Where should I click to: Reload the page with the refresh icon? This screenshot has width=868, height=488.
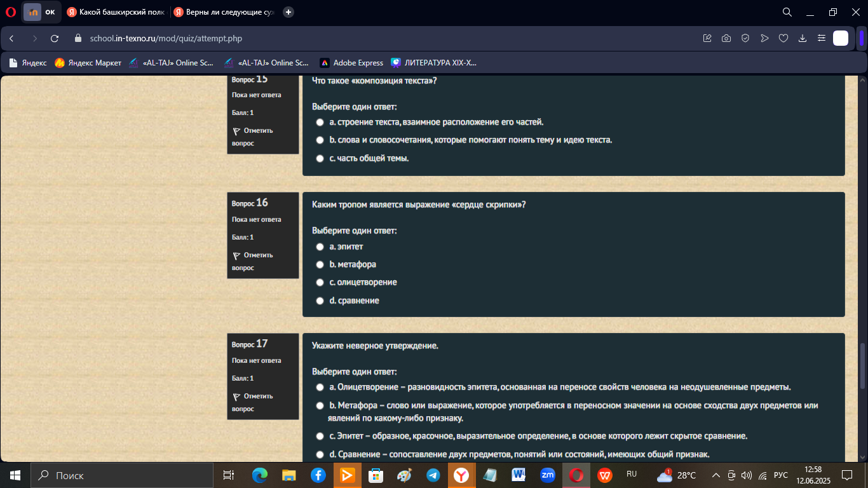point(55,38)
